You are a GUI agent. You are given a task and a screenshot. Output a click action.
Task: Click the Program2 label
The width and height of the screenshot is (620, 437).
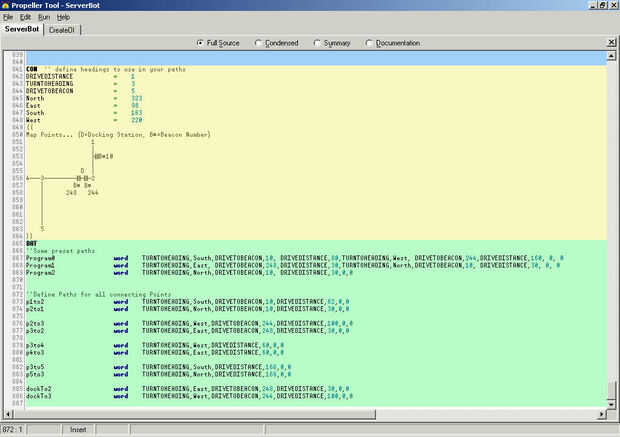click(40, 272)
